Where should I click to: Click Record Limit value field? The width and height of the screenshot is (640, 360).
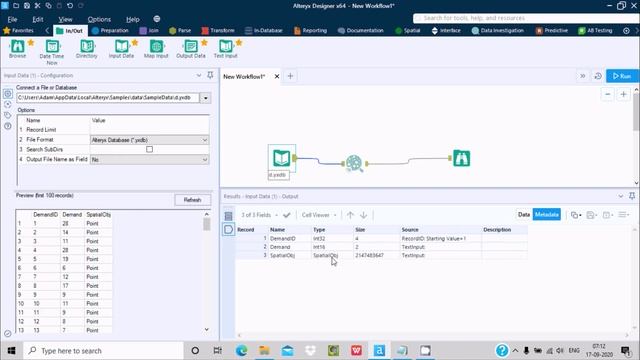149,130
